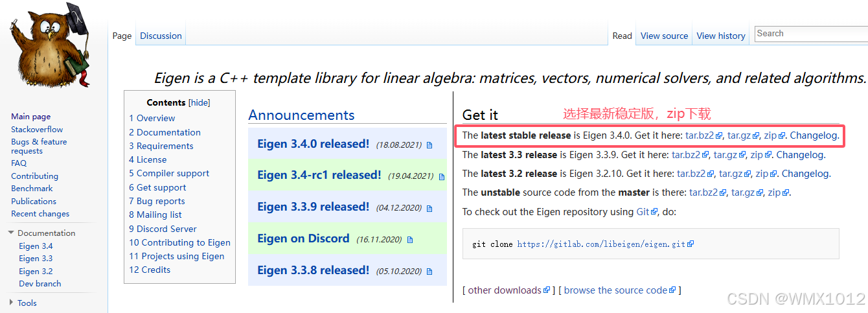
Task: Open Eigen 3.3.9 released! announcement
Action: coord(313,207)
